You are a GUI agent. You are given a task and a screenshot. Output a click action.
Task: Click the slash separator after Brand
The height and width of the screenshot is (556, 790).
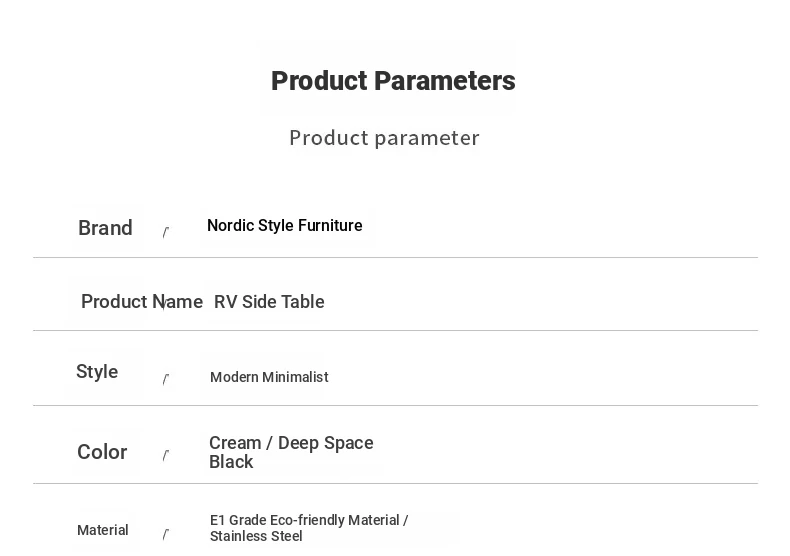[166, 232]
